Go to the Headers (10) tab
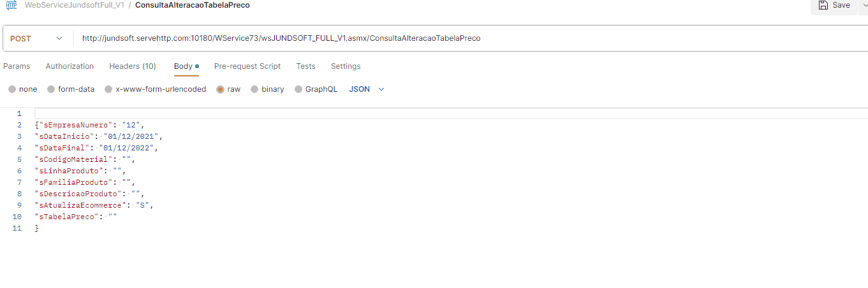Image resolution: width=868 pixels, height=288 pixels. (133, 66)
